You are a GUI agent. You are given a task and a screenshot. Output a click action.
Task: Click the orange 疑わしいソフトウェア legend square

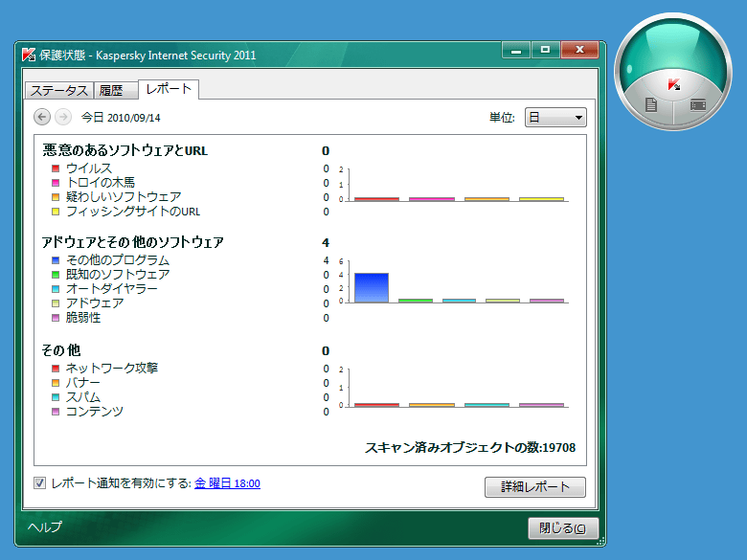tap(56, 196)
